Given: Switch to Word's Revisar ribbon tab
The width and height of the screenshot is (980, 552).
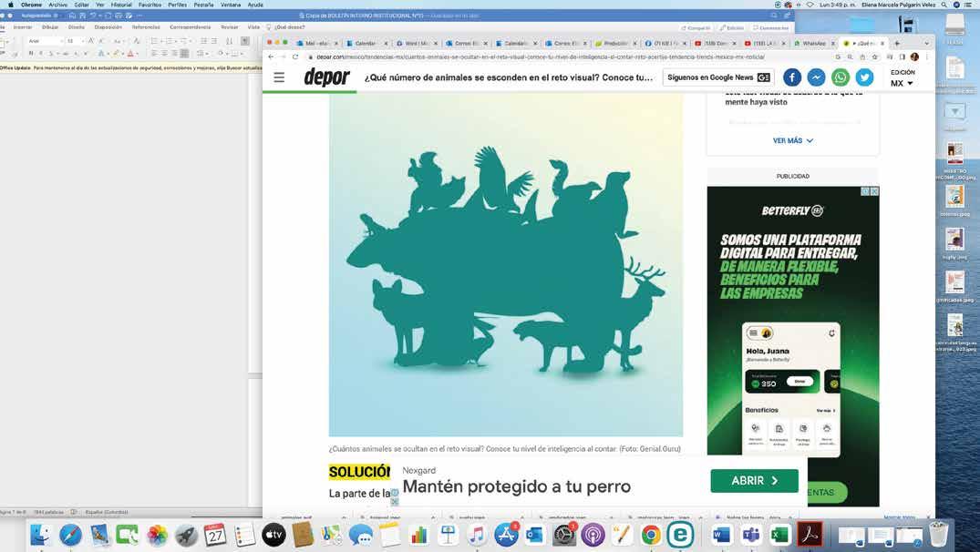Looking at the screenshot, I should (x=230, y=27).
